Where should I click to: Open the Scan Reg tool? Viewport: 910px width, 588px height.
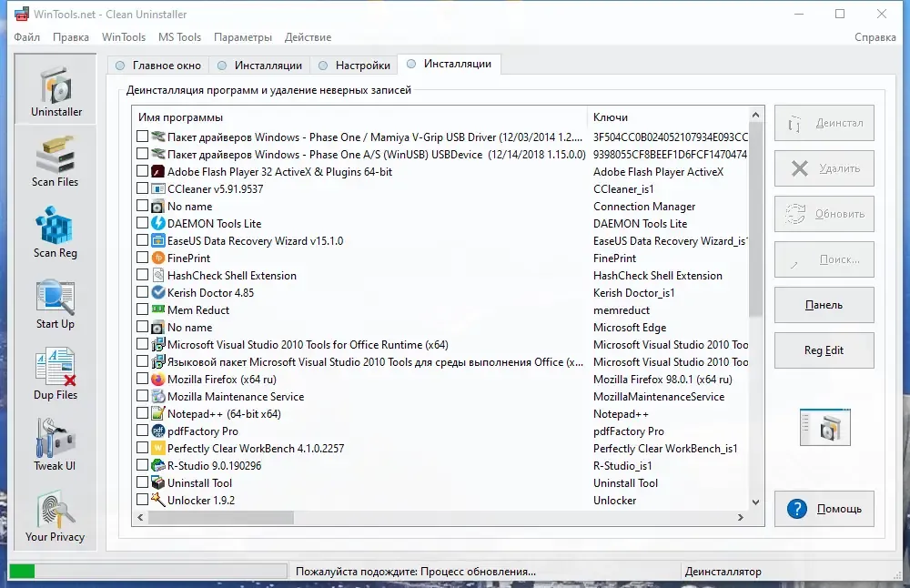pyautogui.click(x=56, y=232)
